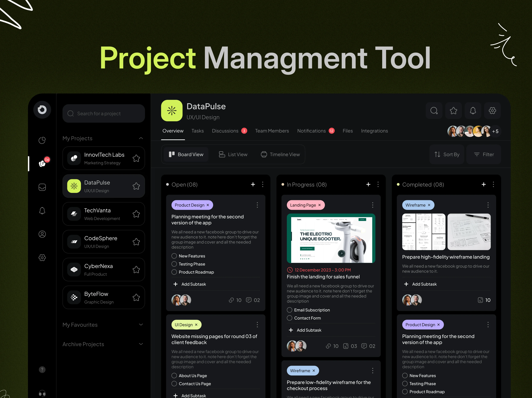Click the header search icon button
The width and height of the screenshot is (532, 398).
(x=434, y=111)
